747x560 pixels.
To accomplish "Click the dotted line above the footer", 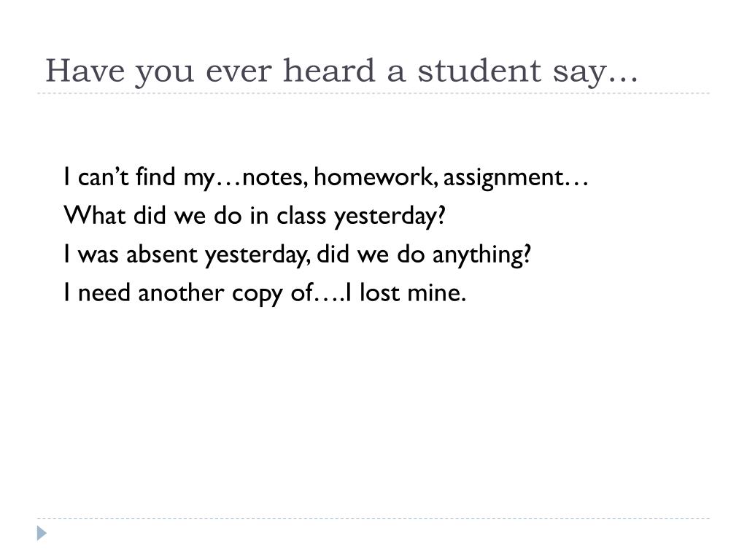I will 373,518.
